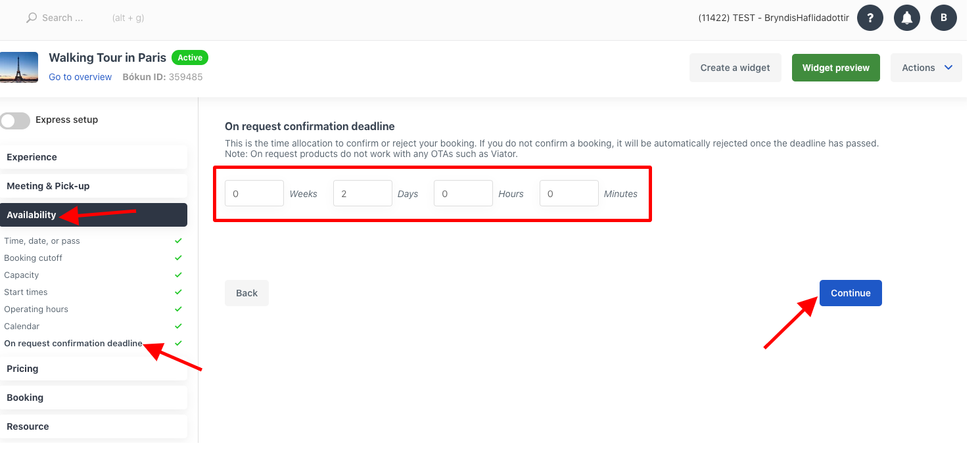Viewport: 980px width, 456px height.
Task: Click the Eiffel Tower product thumbnail
Action: [x=19, y=67]
